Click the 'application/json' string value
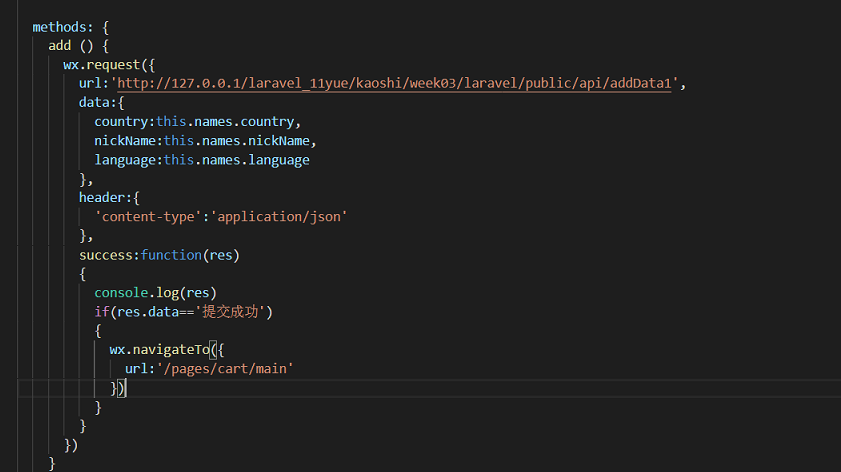The height and width of the screenshot is (472, 841). point(279,217)
